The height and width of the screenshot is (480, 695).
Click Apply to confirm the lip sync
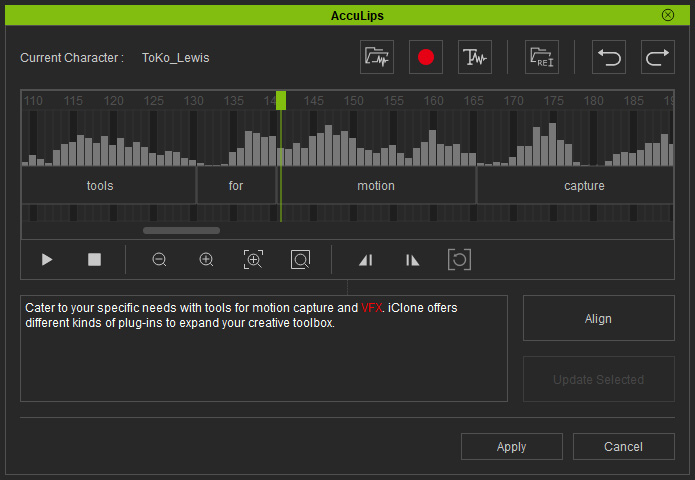pyautogui.click(x=511, y=447)
